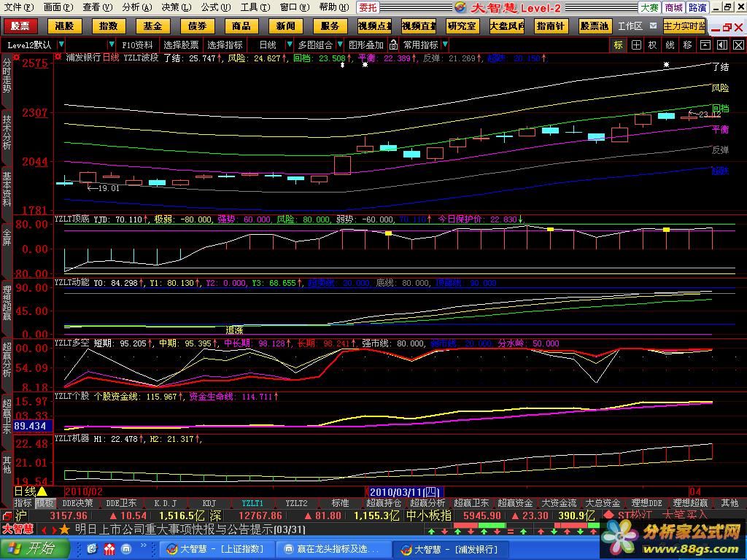Switch bottom selector to 模板 mode
This screenshot has height=560, width=747.
point(44,503)
